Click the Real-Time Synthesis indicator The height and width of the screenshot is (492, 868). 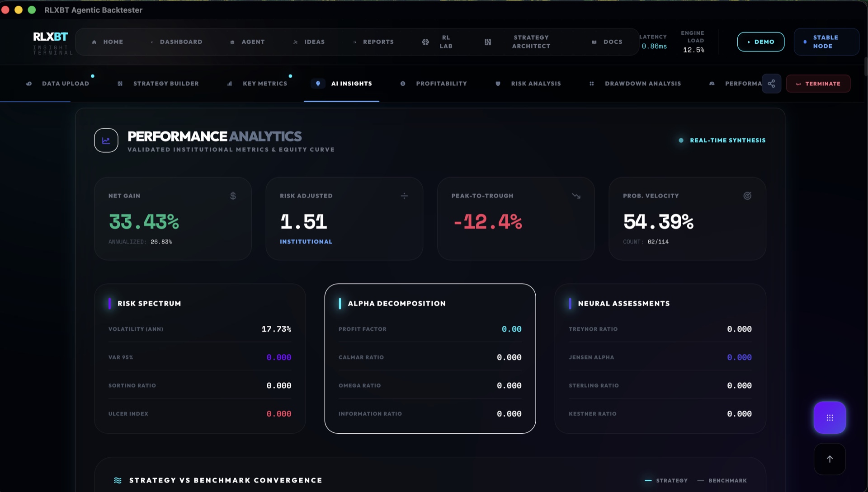click(x=722, y=141)
